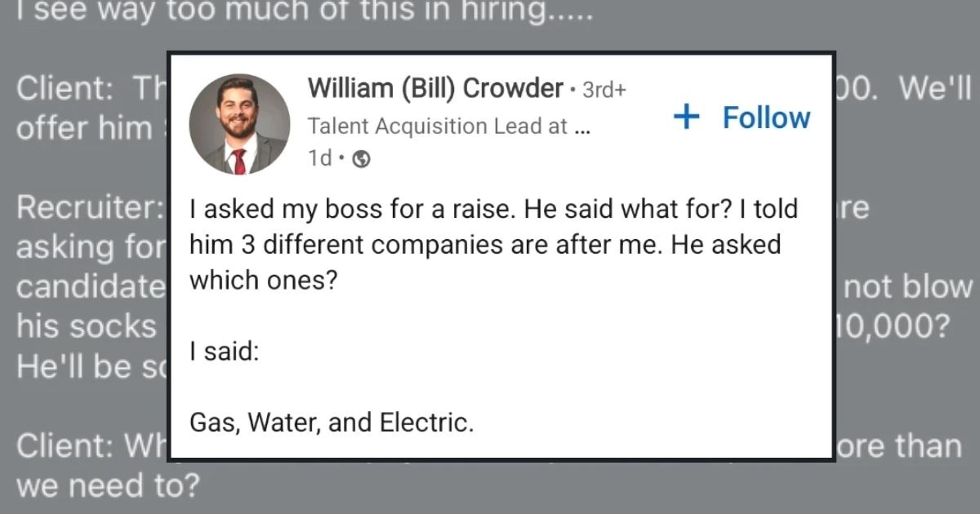Image resolution: width=980 pixels, height=514 pixels.
Task: Click the 'I asked my boss for a raise' line
Action: [492, 210]
